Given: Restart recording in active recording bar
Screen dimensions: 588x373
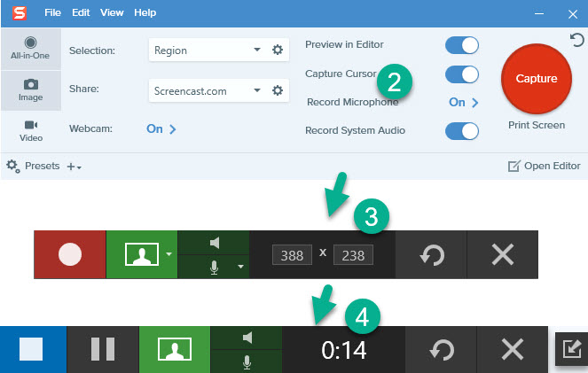Looking at the screenshot, I should [441, 349].
